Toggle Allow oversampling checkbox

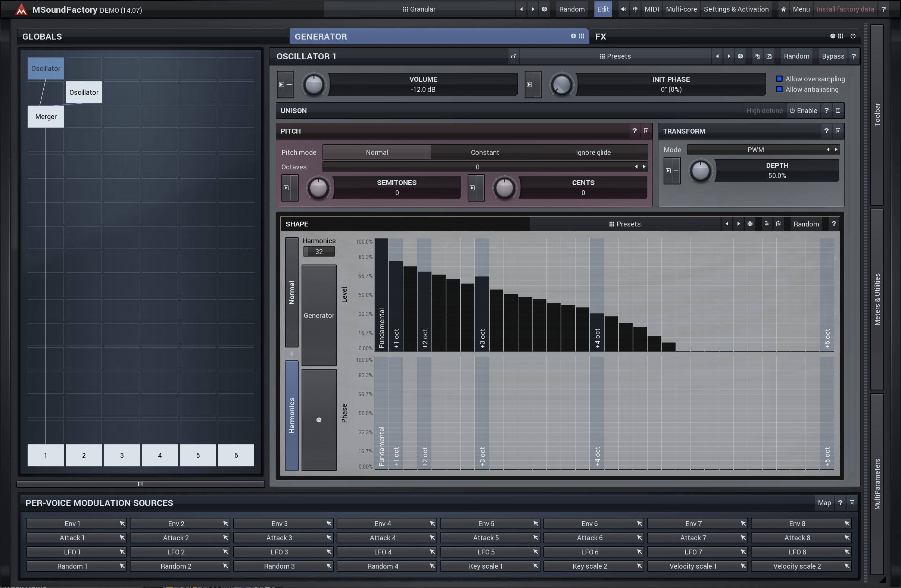coord(779,79)
